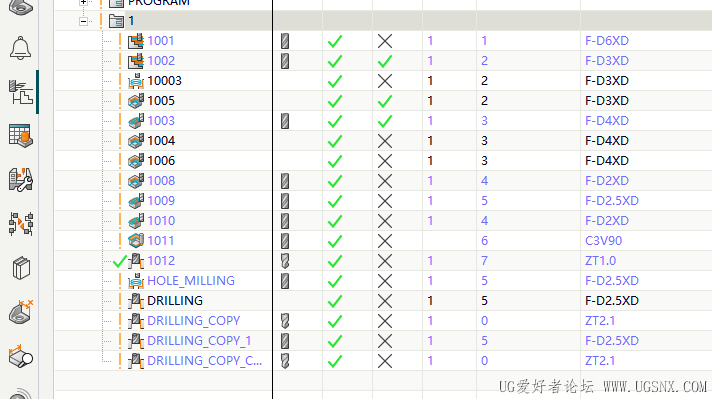Expand the PROGRAM node
This screenshot has width=712, height=399.
[83, 2]
